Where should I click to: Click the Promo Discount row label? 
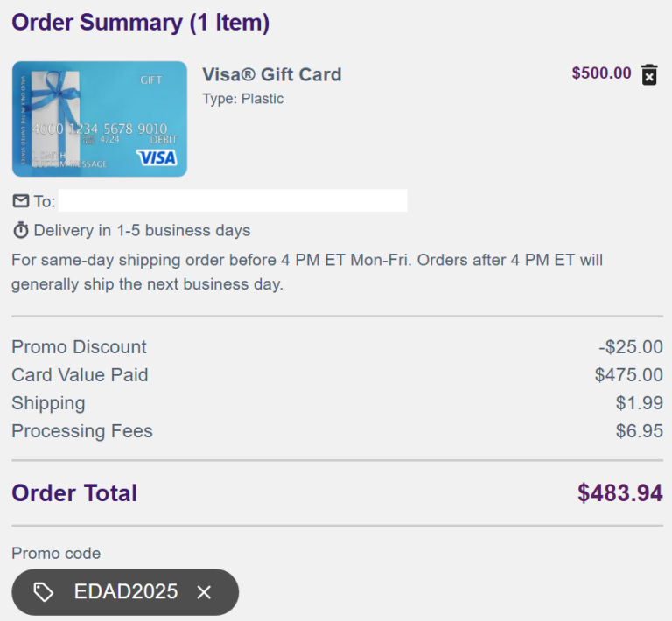tap(79, 347)
